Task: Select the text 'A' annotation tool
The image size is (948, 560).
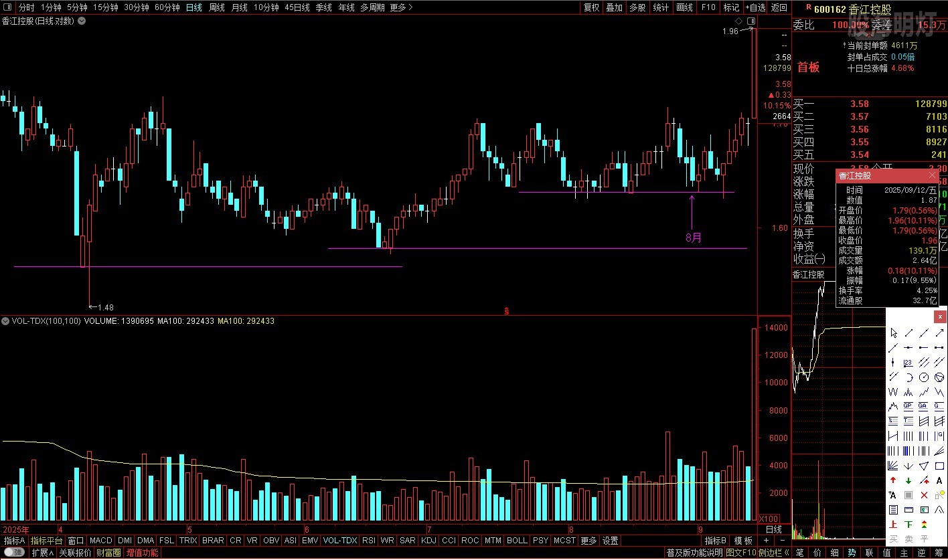Action: [x=940, y=480]
